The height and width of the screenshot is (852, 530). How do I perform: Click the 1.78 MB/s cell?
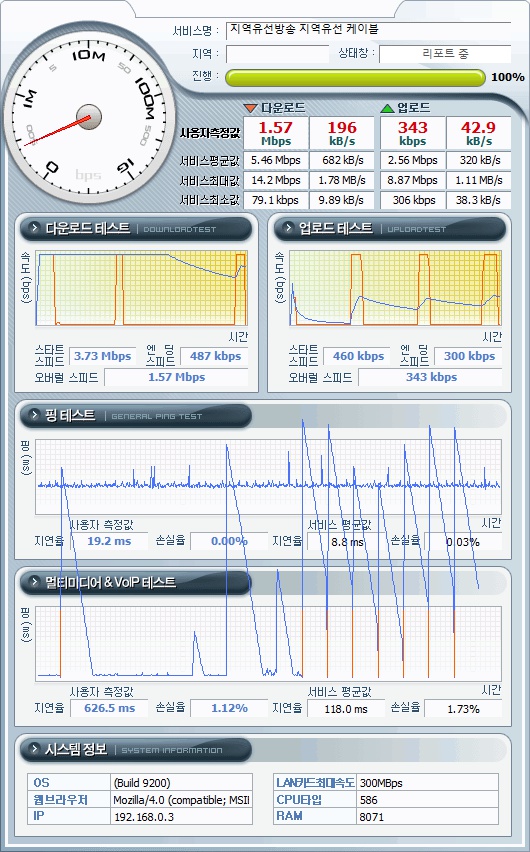point(341,180)
